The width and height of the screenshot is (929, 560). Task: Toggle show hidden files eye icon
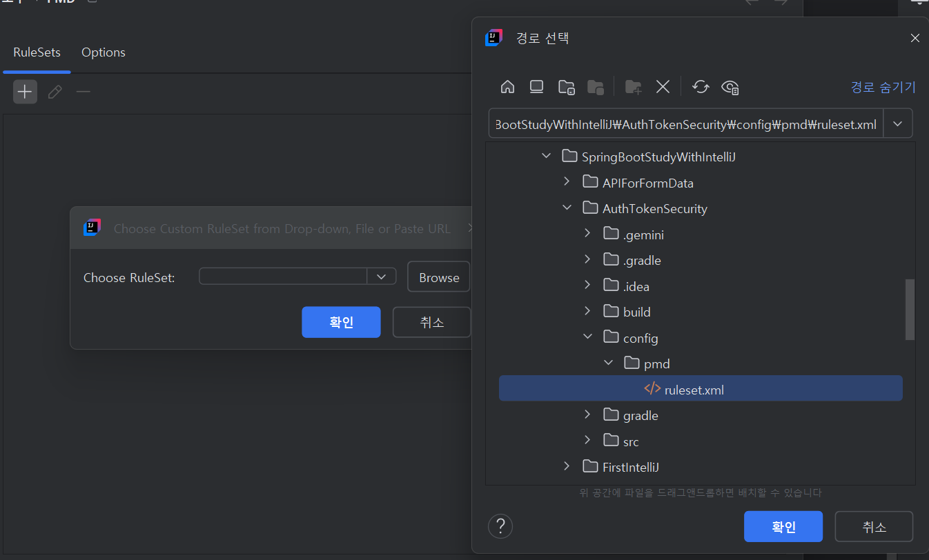(x=730, y=87)
